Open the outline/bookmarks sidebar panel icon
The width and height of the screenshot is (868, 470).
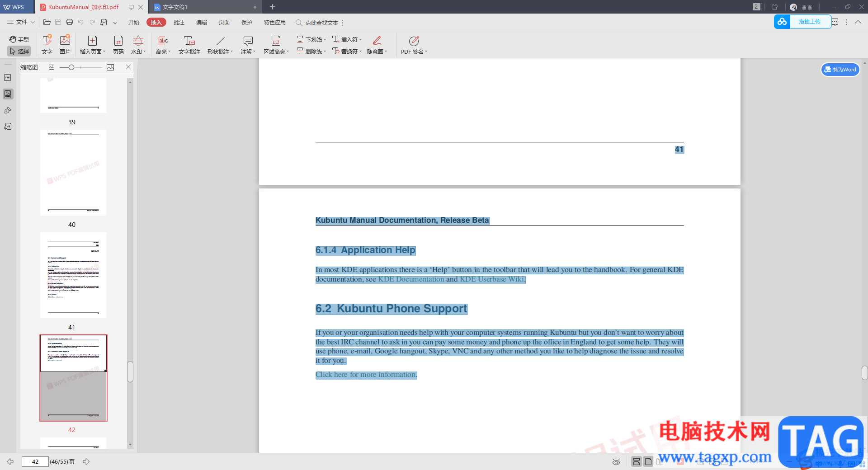click(8, 78)
